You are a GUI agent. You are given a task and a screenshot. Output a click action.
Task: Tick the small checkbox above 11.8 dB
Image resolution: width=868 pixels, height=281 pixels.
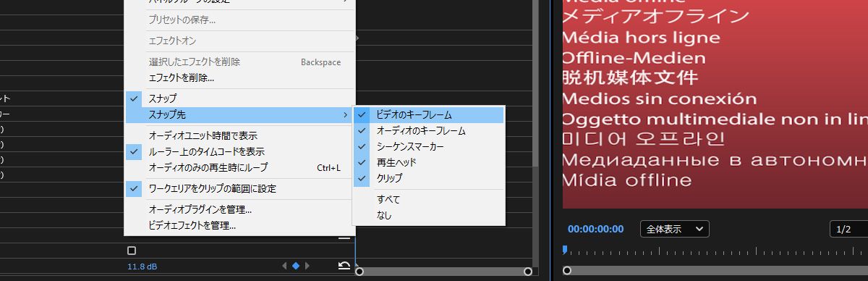(x=132, y=251)
